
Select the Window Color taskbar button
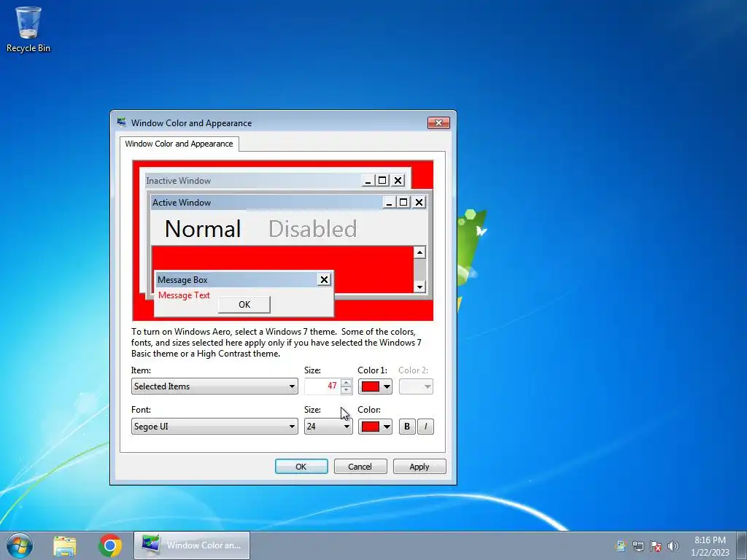tap(192, 545)
